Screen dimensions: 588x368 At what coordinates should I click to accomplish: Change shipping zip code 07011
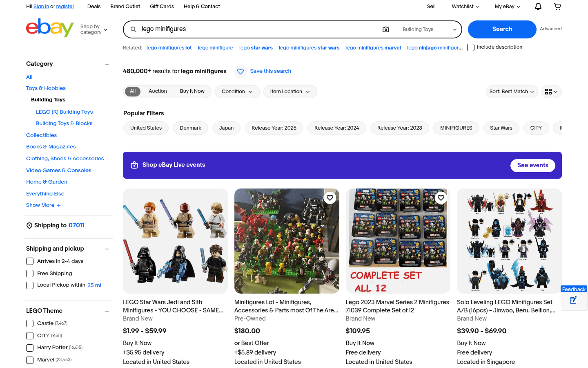(76, 226)
